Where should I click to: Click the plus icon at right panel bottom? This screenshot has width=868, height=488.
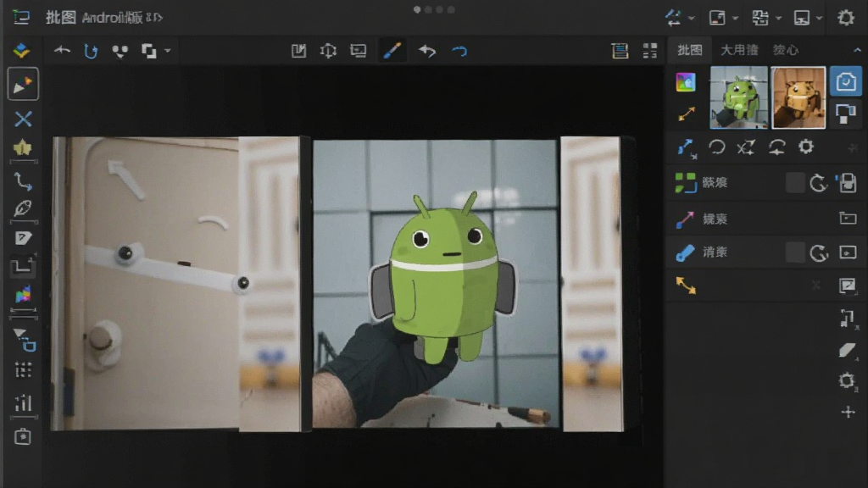(x=848, y=413)
